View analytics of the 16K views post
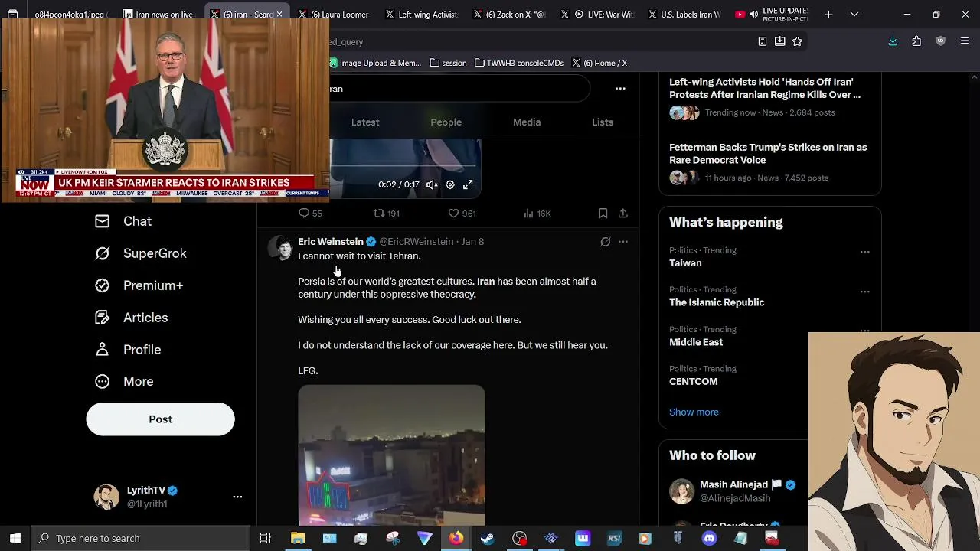The height and width of the screenshot is (551, 980). pos(537,214)
